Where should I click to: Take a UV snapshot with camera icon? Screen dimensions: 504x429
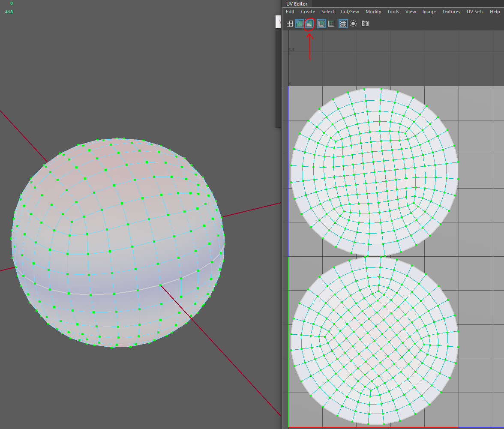(365, 24)
